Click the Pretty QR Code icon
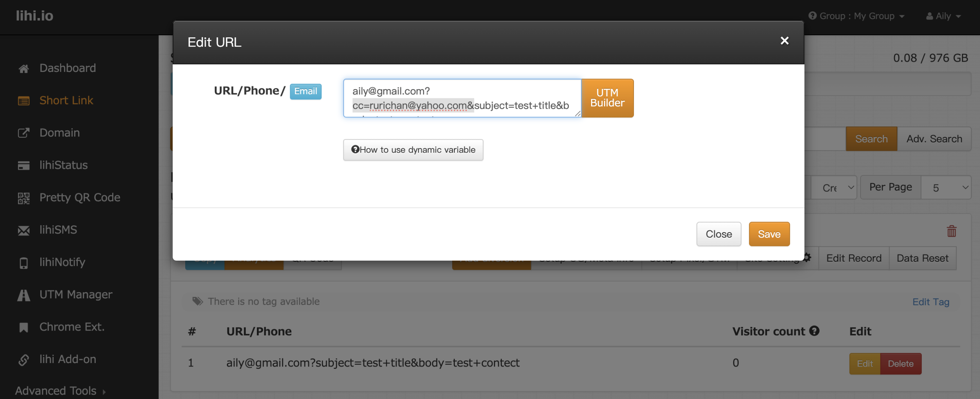This screenshot has width=980, height=399. pos(23,198)
